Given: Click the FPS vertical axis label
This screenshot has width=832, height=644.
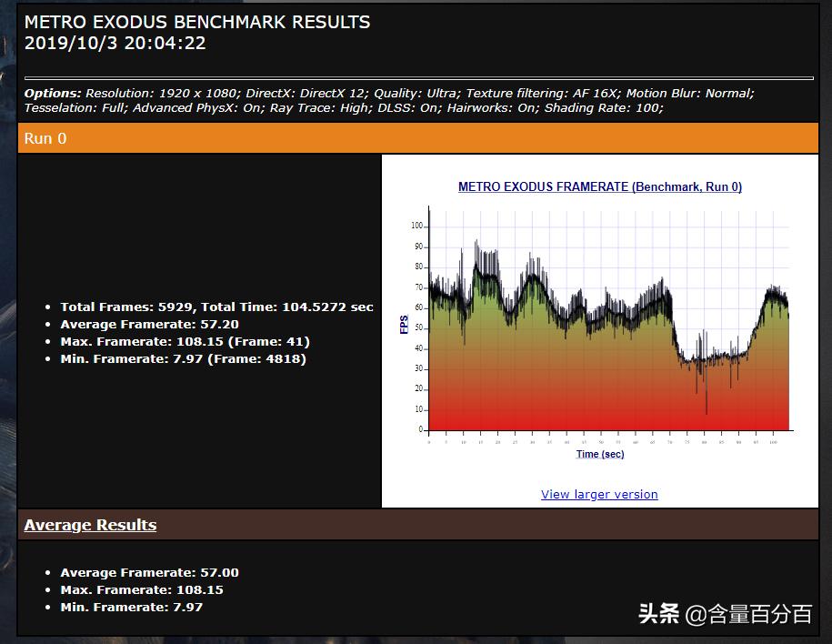Looking at the screenshot, I should [403, 327].
